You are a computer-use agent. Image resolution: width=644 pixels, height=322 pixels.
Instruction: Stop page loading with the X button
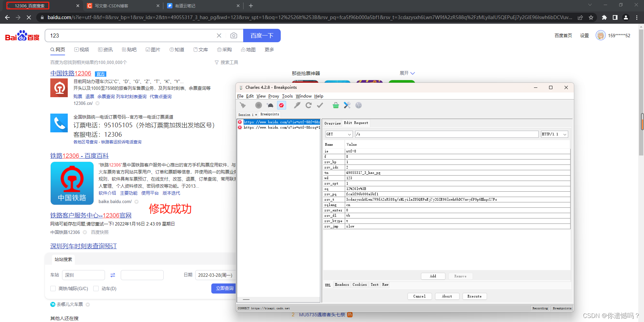coord(29,17)
